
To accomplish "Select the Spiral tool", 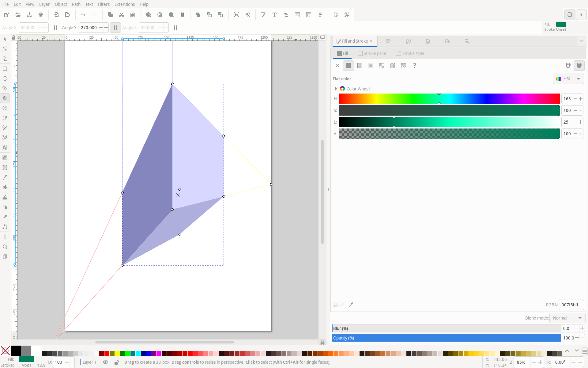I will tap(5, 108).
